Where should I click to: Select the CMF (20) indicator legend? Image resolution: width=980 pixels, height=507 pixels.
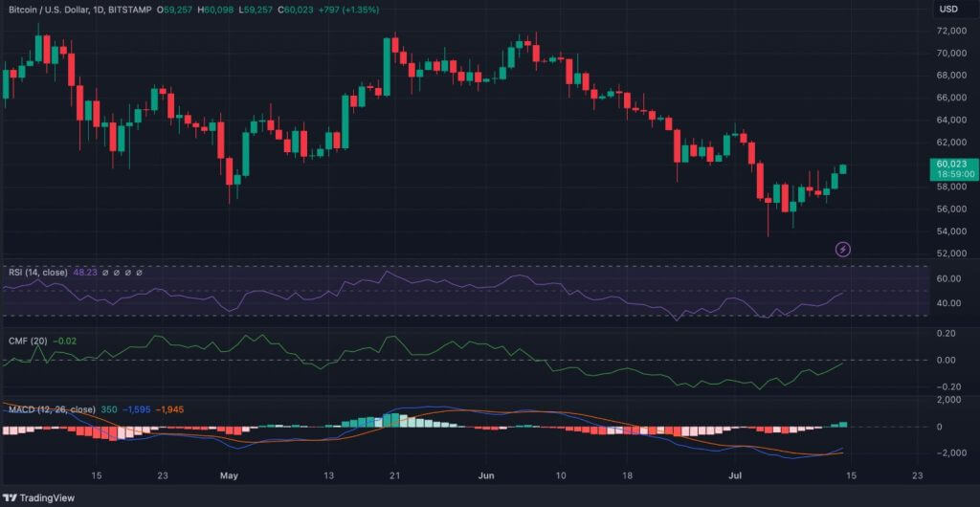28,341
